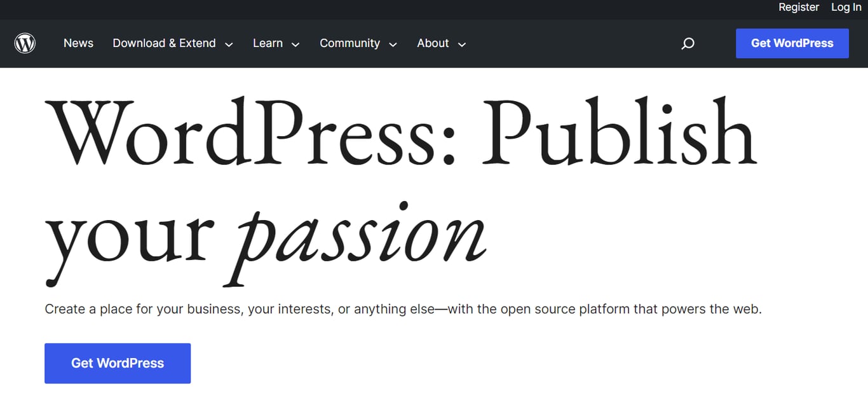Select the Community menu label
The width and height of the screenshot is (868, 414).
(x=349, y=43)
